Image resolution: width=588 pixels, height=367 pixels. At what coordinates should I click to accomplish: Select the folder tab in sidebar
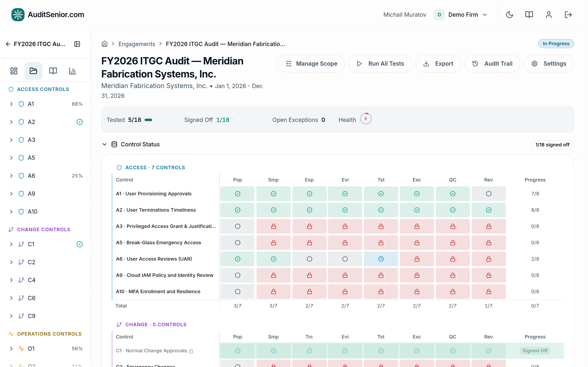pyautogui.click(x=33, y=71)
